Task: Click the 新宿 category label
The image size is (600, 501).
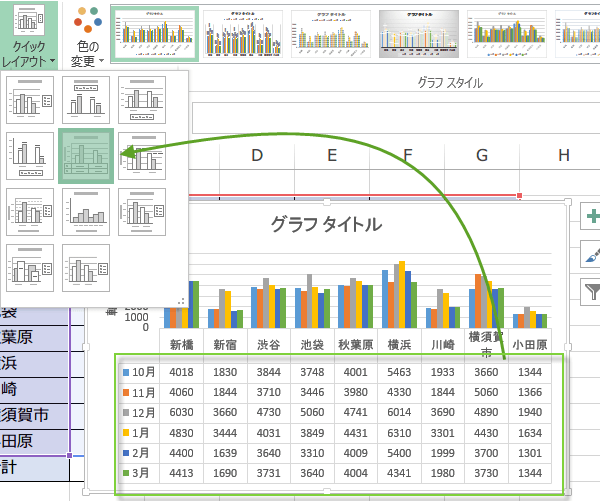Action: coord(225,345)
